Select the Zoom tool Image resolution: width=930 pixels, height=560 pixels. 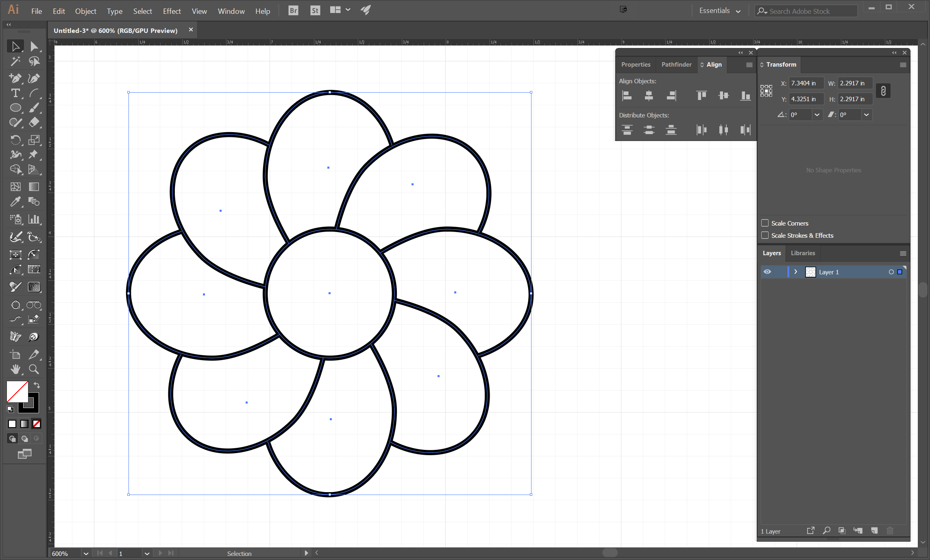[34, 369]
